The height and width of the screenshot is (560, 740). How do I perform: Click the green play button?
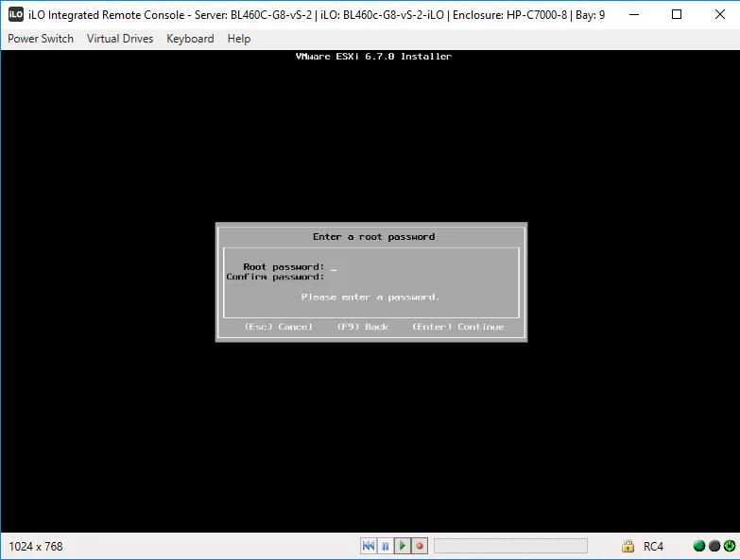[x=403, y=546]
